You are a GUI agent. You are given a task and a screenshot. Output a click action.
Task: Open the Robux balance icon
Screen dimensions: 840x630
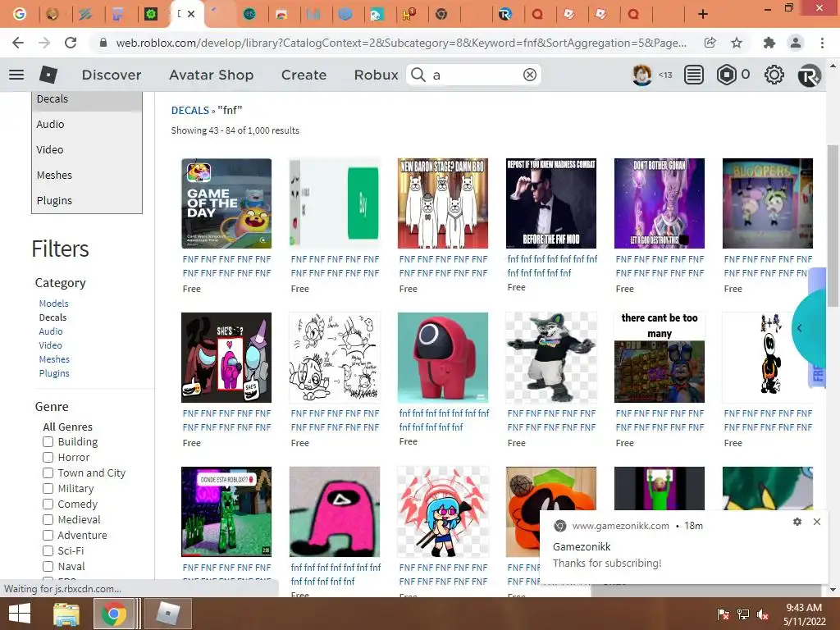coord(727,75)
